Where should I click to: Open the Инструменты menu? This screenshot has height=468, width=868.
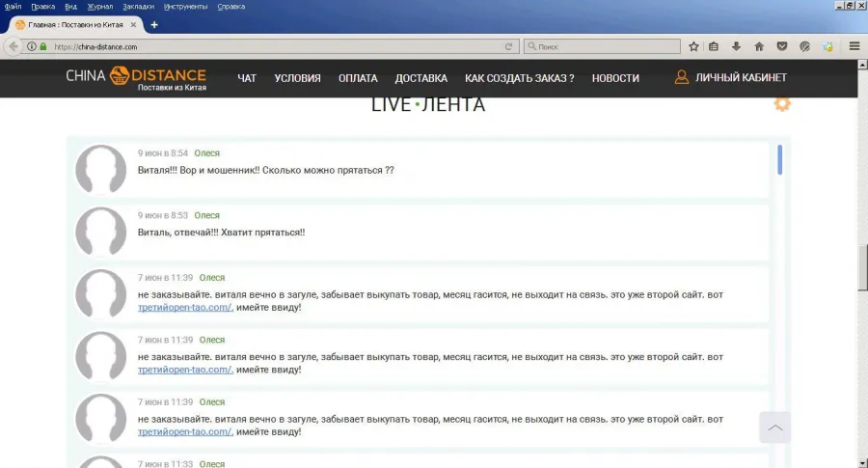click(185, 7)
